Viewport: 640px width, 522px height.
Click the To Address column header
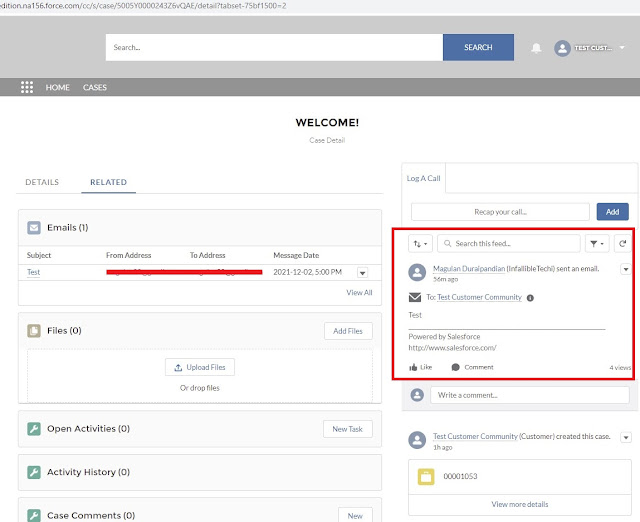207,255
